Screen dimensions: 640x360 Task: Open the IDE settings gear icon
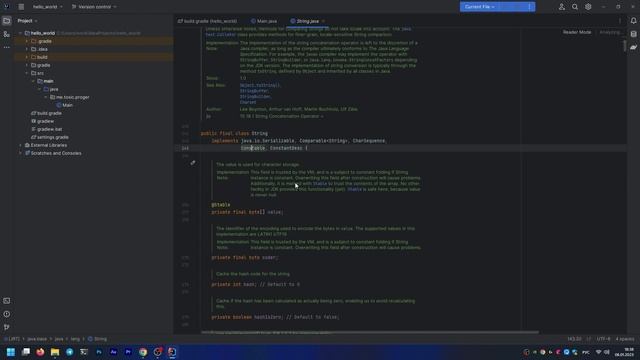[x=588, y=7]
